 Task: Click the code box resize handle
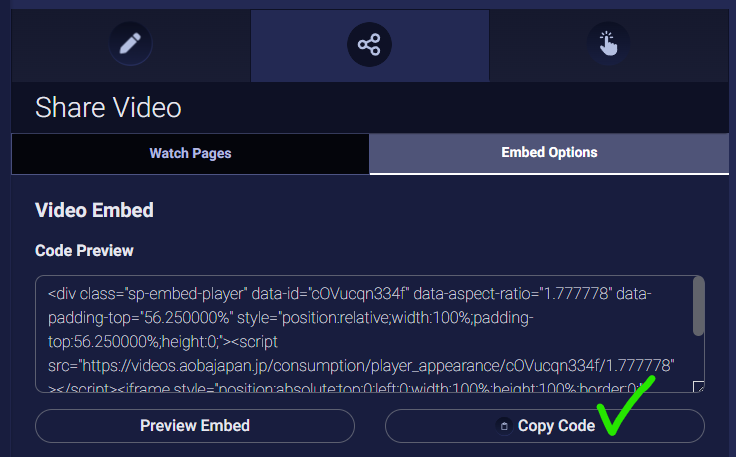point(698,387)
